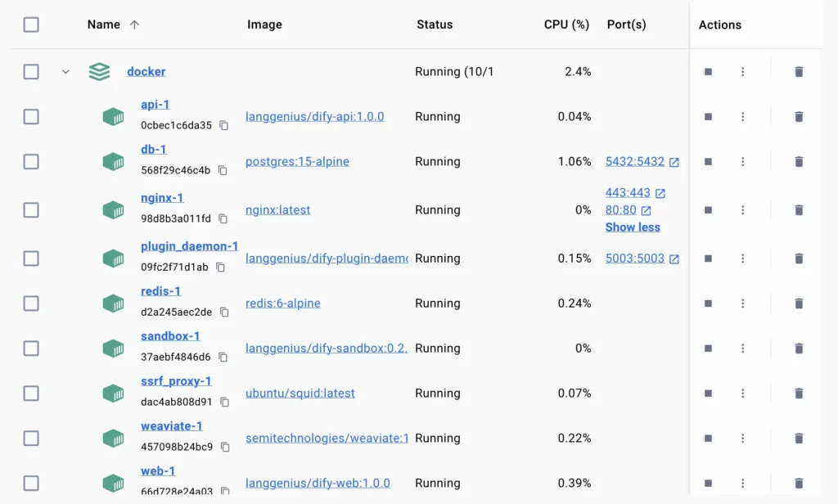The image size is (838, 504).
Task: Copy the api-1 container ID
Action: point(223,126)
